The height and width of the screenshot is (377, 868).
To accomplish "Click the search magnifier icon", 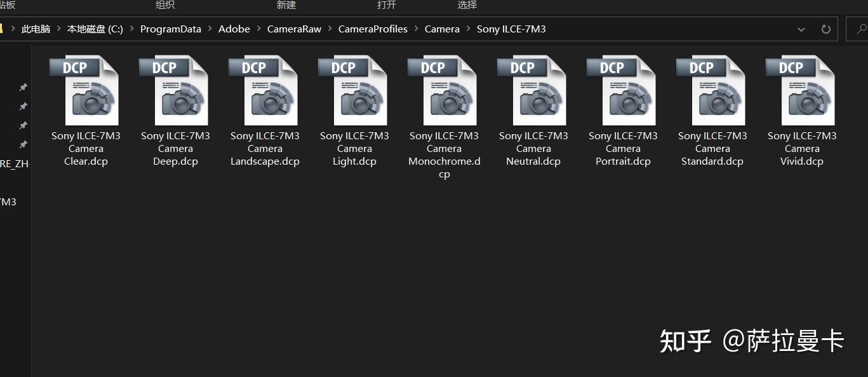I will click(861, 29).
